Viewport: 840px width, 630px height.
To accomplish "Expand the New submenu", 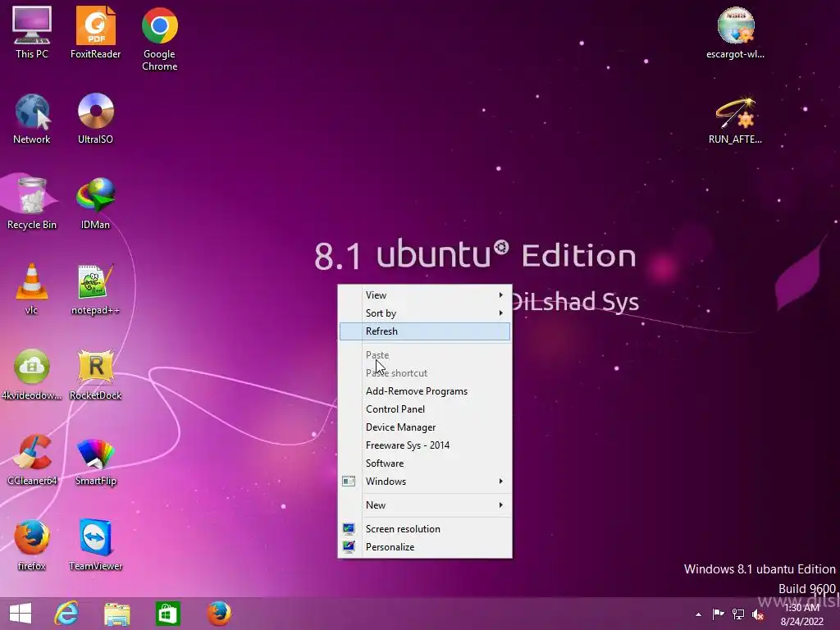I will coord(425,505).
